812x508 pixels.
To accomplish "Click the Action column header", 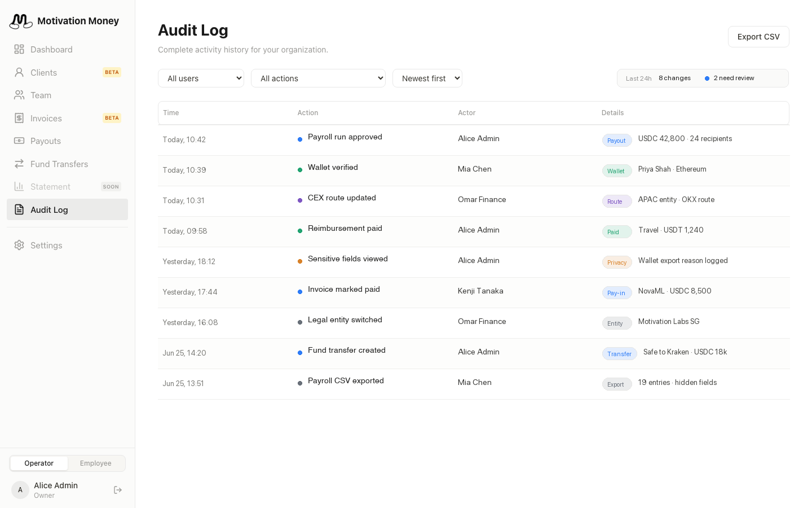I will [308, 113].
